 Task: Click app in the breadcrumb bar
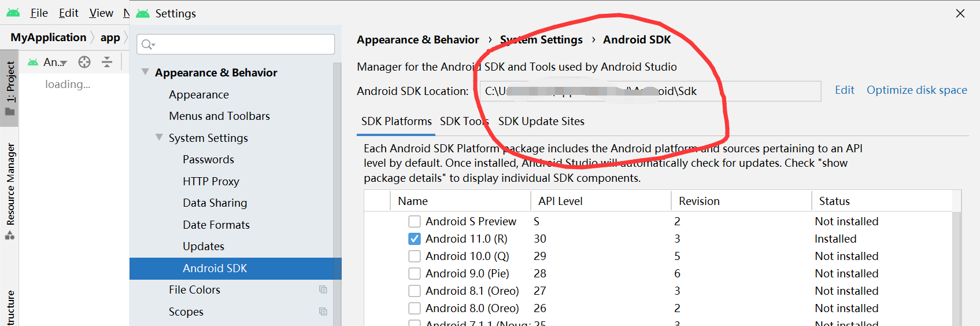click(x=110, y=38)
